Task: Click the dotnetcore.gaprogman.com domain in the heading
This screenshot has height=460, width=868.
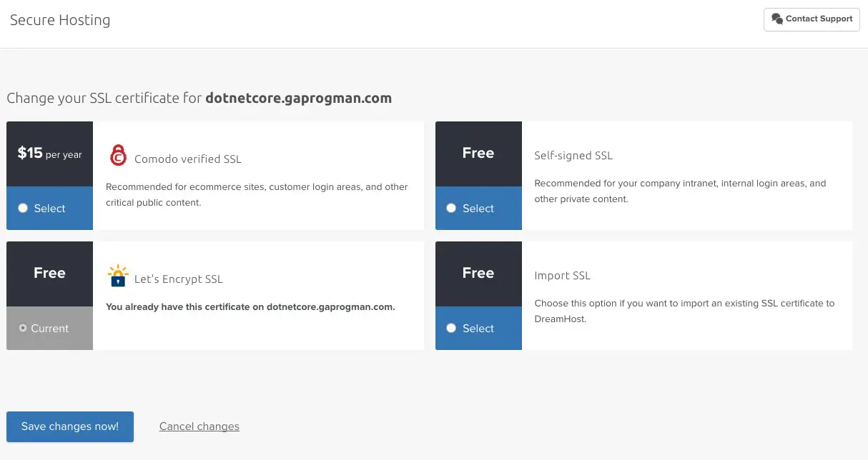Action: point(298,99)
